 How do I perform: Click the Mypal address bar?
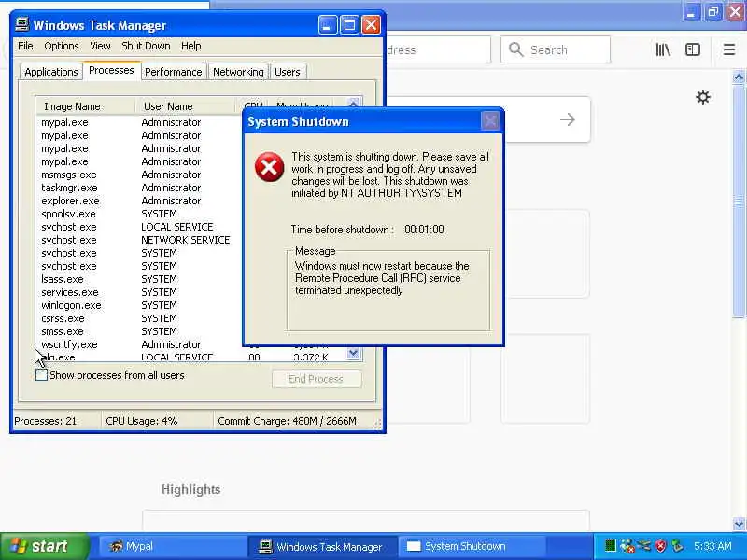coord(436,49)
